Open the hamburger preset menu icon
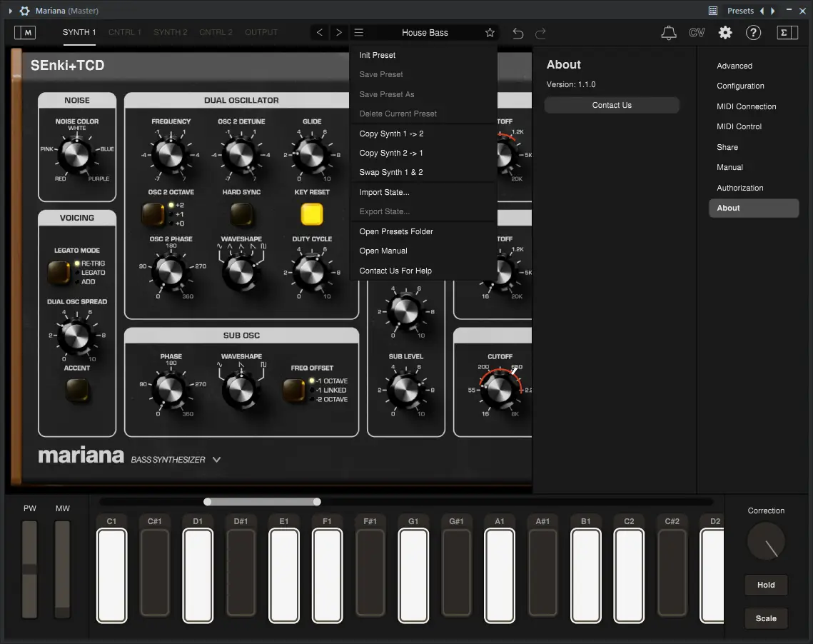This screenshot has width=813, height=644. pyautogui.click(x=358, y=32)
